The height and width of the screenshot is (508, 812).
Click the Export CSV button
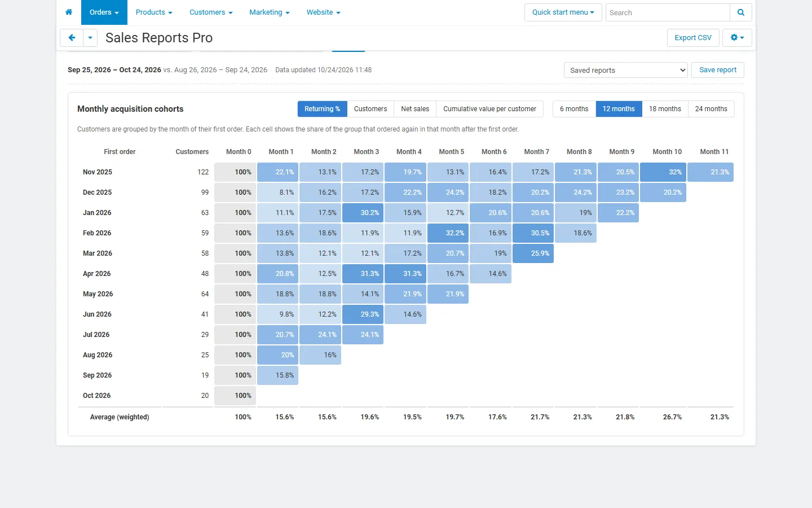pyautogui.click(x=693, y=38)
